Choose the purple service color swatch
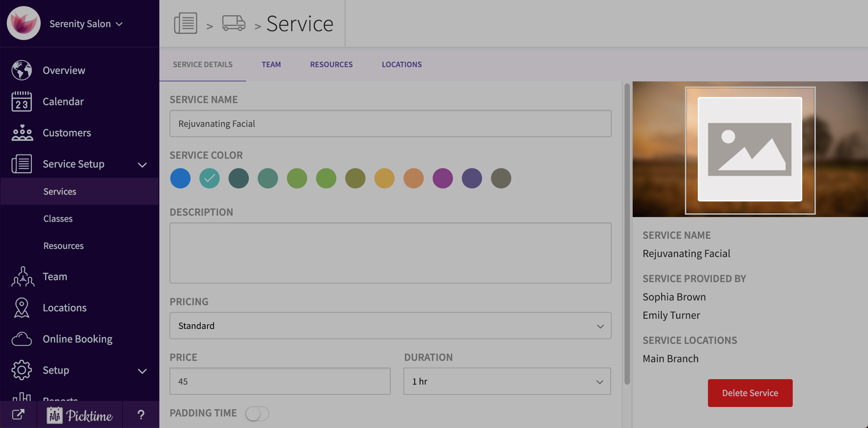 [443, 178]
